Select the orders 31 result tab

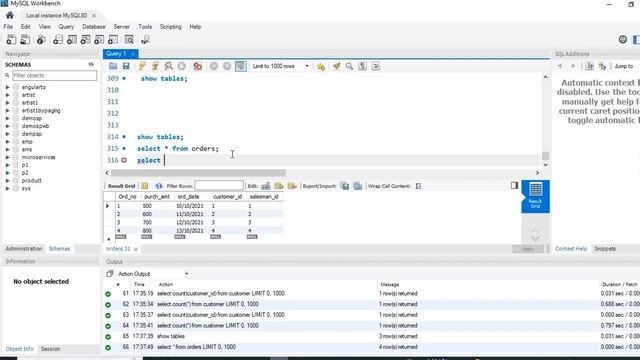pos(118,249)
